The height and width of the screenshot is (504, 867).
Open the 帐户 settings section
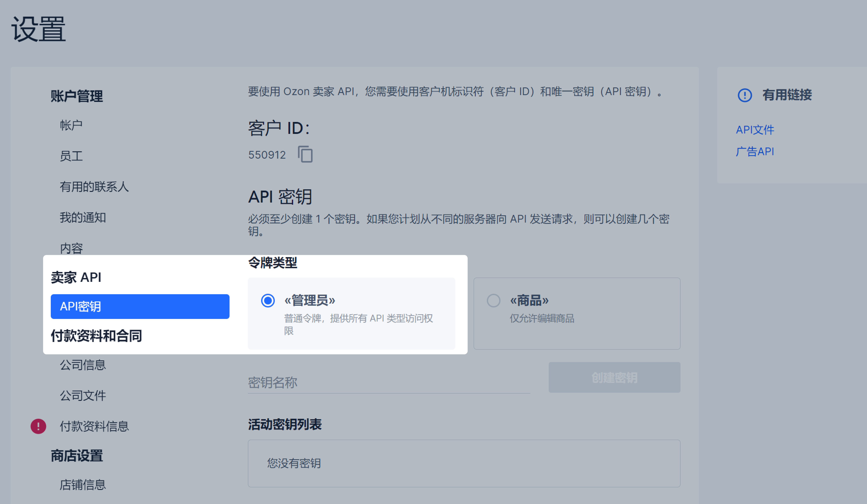click(71, 125)
